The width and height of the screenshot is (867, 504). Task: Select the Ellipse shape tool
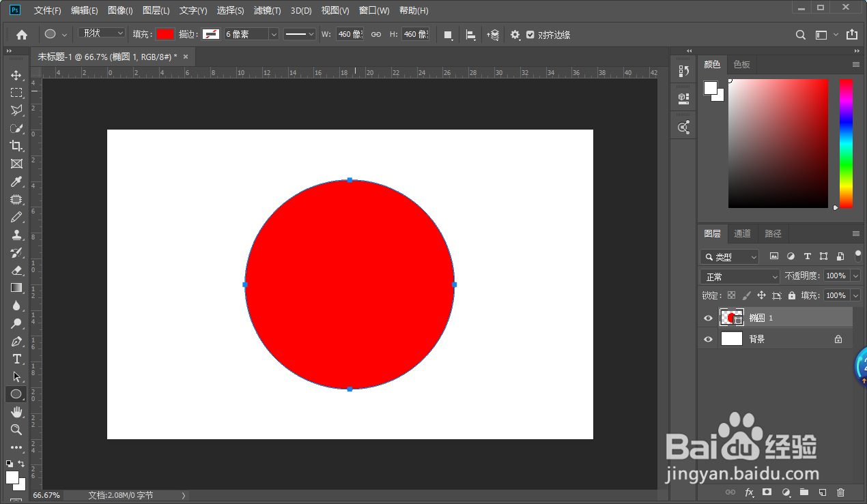click(x=16, y=394)
